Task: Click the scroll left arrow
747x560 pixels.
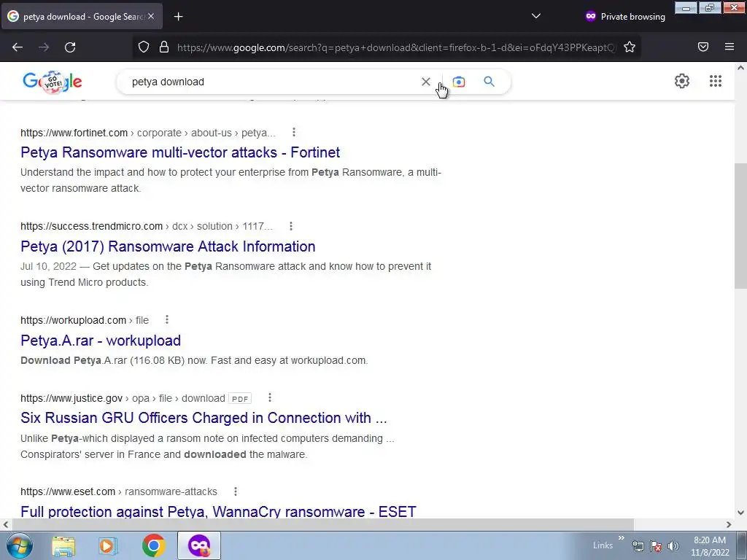Action: pos(6,524)
